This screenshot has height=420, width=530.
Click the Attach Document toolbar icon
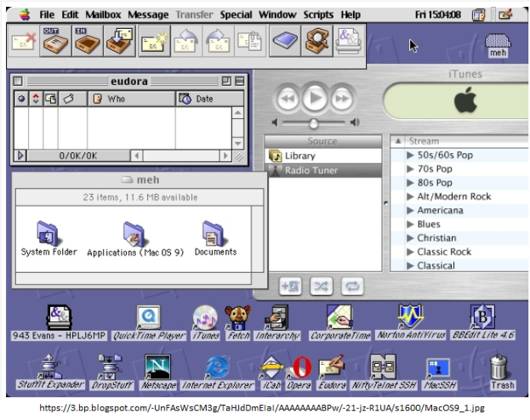pos(250,41)
